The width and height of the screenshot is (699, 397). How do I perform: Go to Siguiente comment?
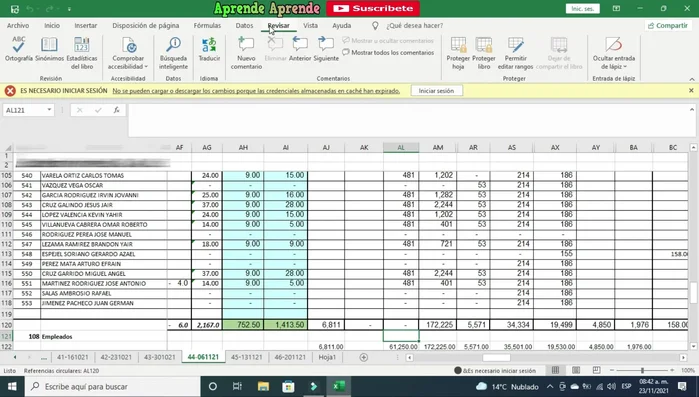(x=326, y=49)
